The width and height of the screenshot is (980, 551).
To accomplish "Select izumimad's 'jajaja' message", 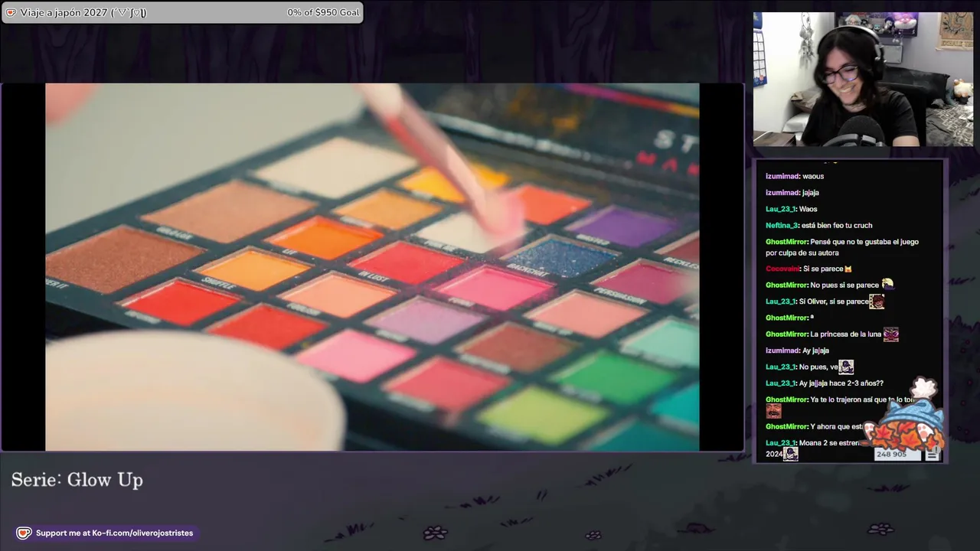I will pyautogui.click(x=810, y=193).
